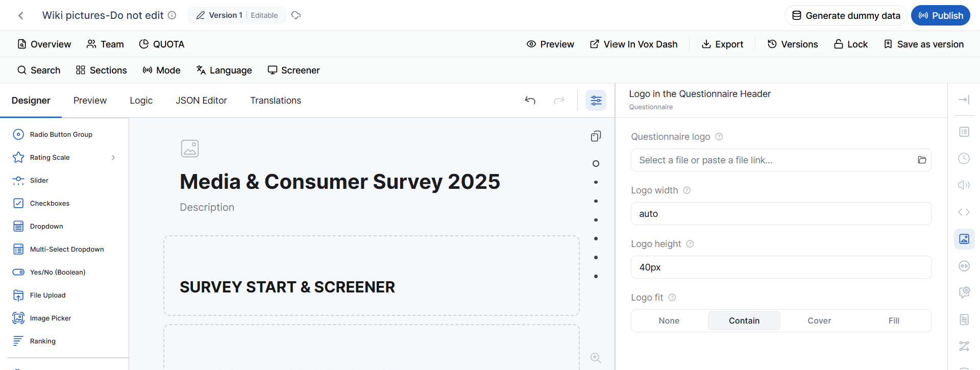
Task: Click the Export button
Action: [722, 44]
